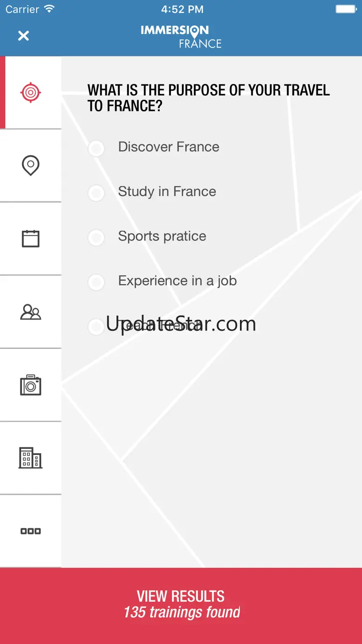Screen dimensions: 362x644
Task: Select the building accommodation sidebar icon
Action: 31,458
